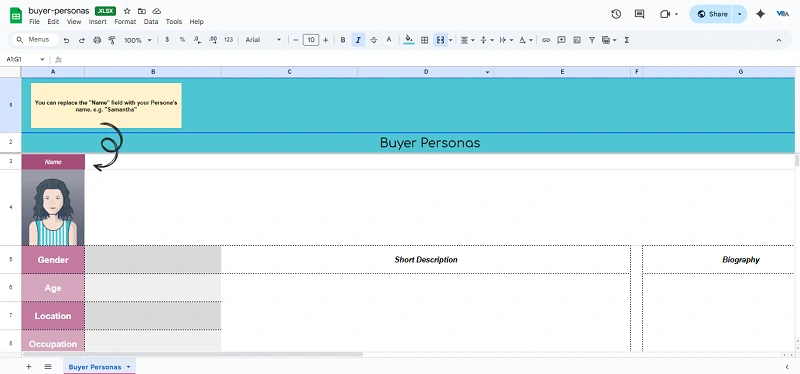
Task: Open the Help menu
Action: click(196, 21)
